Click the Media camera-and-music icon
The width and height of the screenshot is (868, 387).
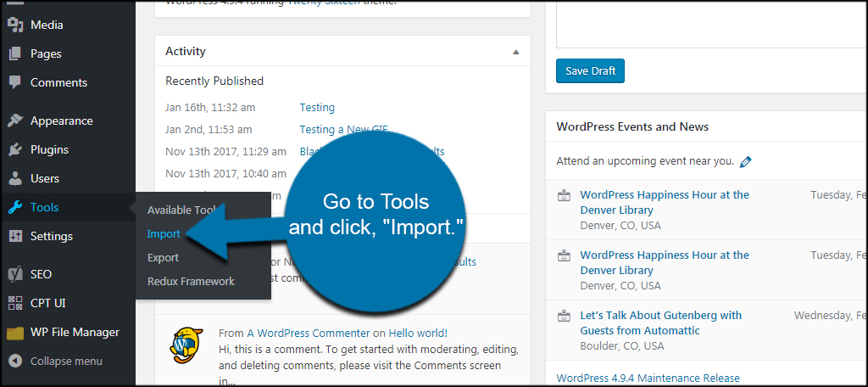click(x=15, y=25)
